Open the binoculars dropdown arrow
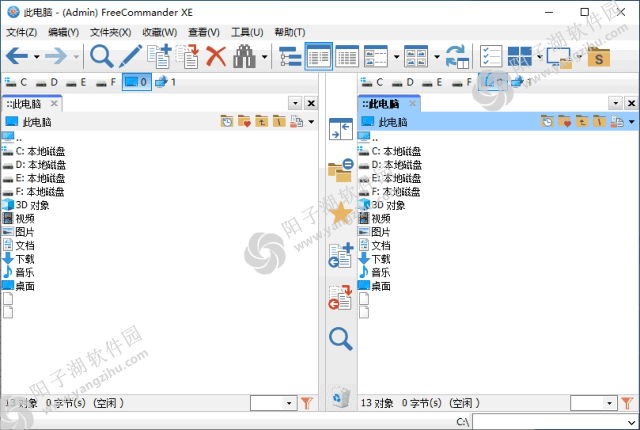 [264, 56]
